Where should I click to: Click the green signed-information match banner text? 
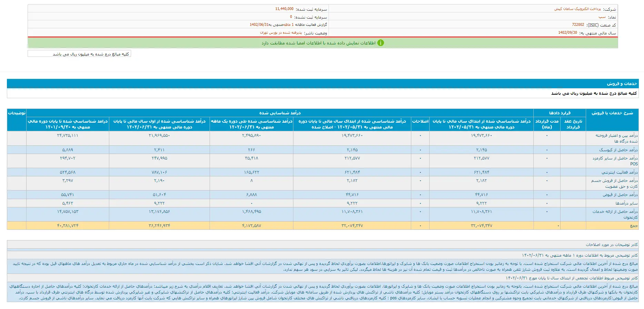pyautogui.click(x=318, y=43)
